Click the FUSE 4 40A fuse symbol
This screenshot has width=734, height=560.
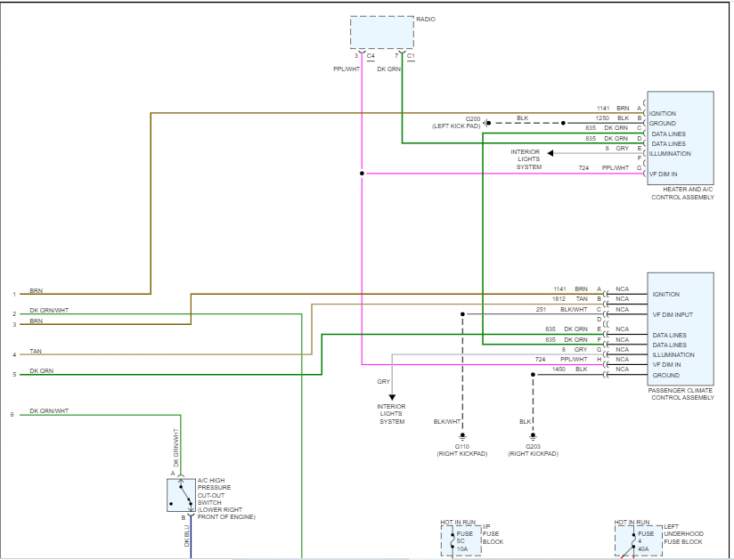click(x=633, y=541)
